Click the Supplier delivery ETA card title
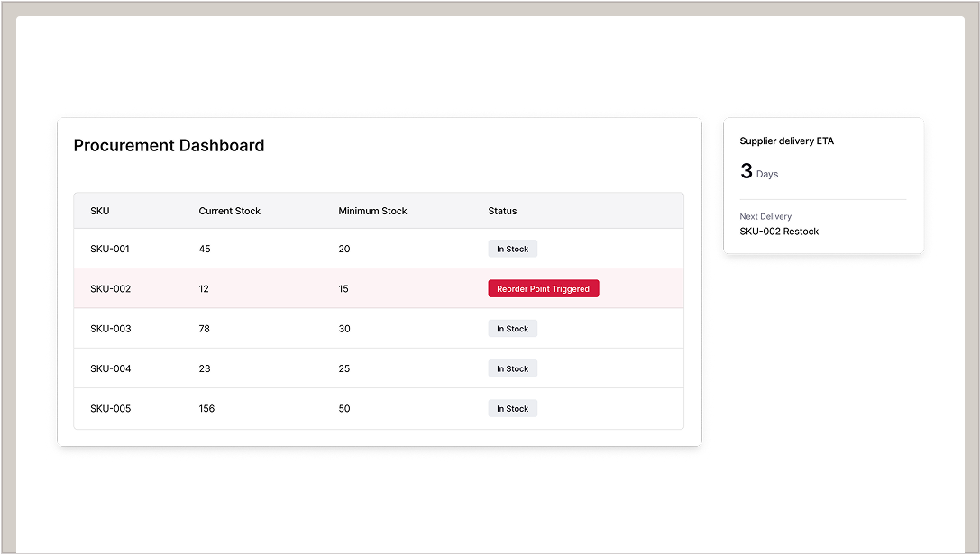 point(786,141)
